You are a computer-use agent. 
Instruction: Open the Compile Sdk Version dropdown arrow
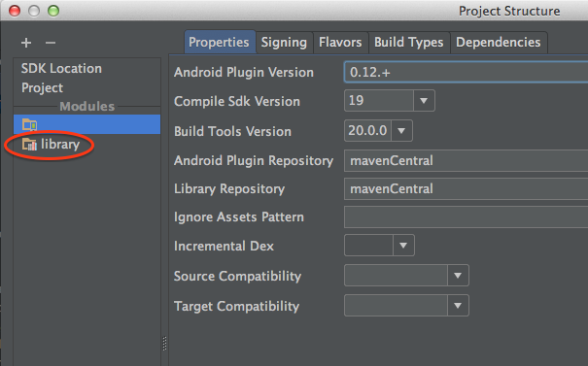pyautogui.click(x=424, y=101)
